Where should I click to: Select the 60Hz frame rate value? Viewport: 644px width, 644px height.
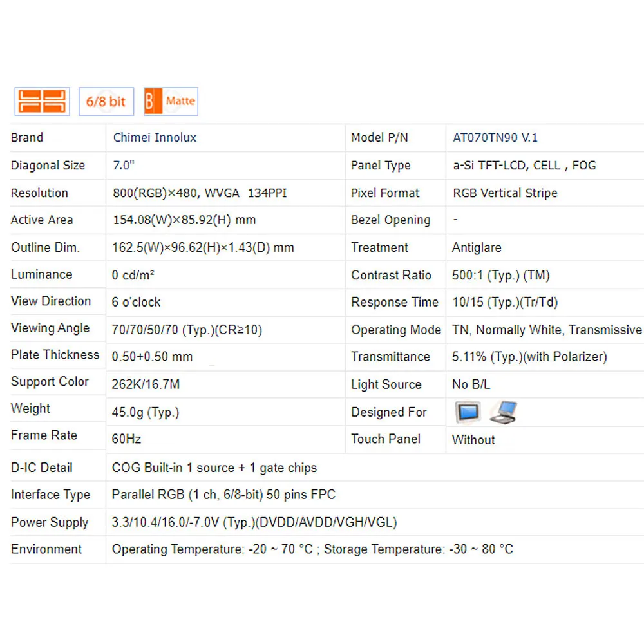point(126,439)
